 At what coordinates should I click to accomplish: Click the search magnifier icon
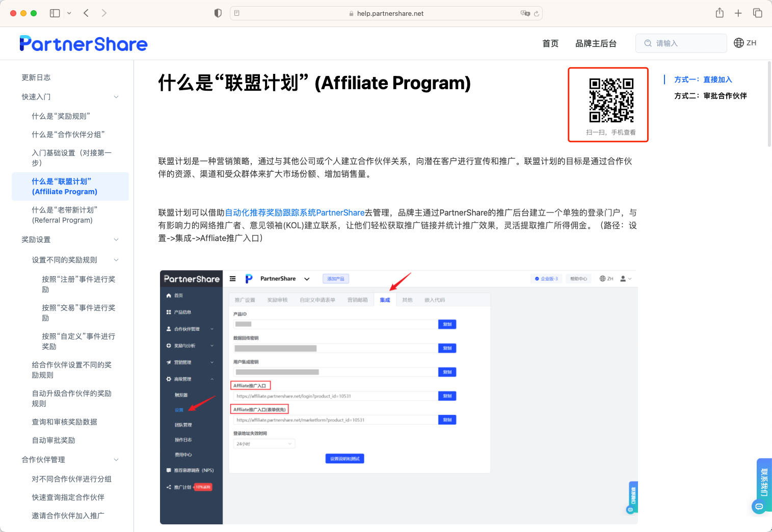(x=648, y=43)
